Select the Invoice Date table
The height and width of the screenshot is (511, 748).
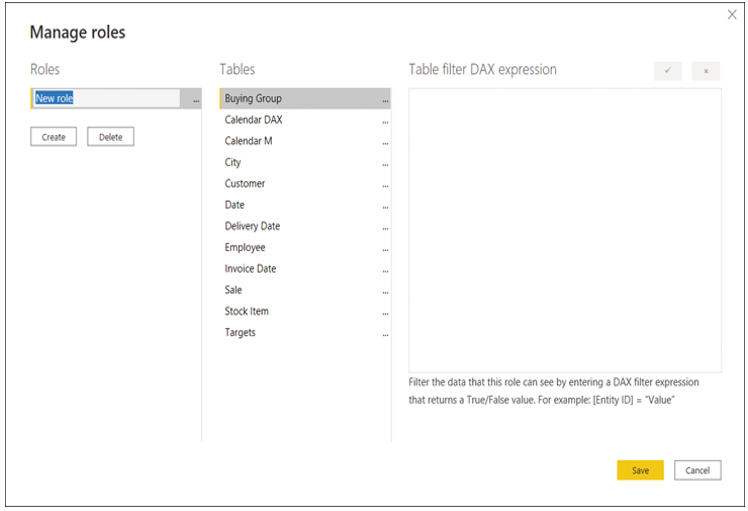(x=305, y=269)
